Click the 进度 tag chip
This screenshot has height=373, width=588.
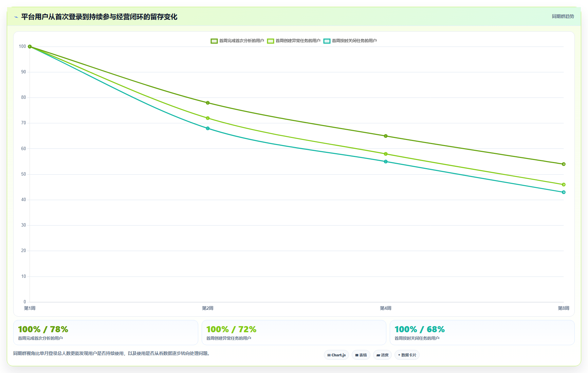pyautogui.click(x=382, y=355)
